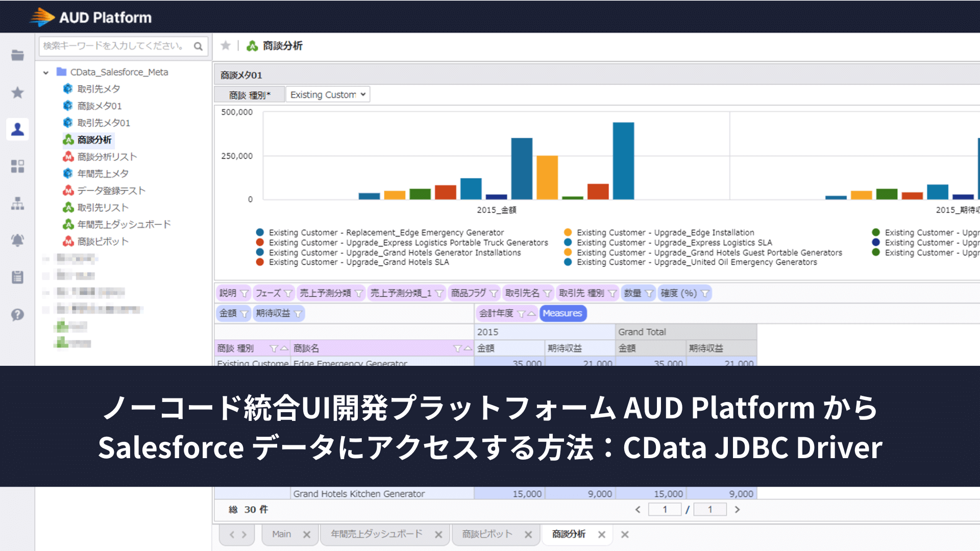Switch to the Main tab
The image size is (980, 551).
(x=281, y=534)
